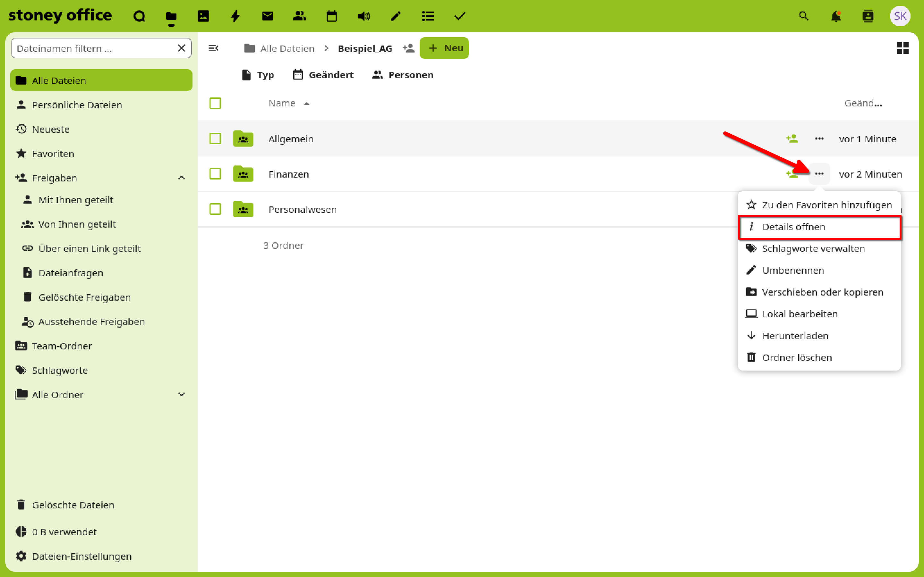Screen dimensions: 924x577
Task: Click the share icon on Allgemein row
Action: pyautogui.click(x=792, y=138)
